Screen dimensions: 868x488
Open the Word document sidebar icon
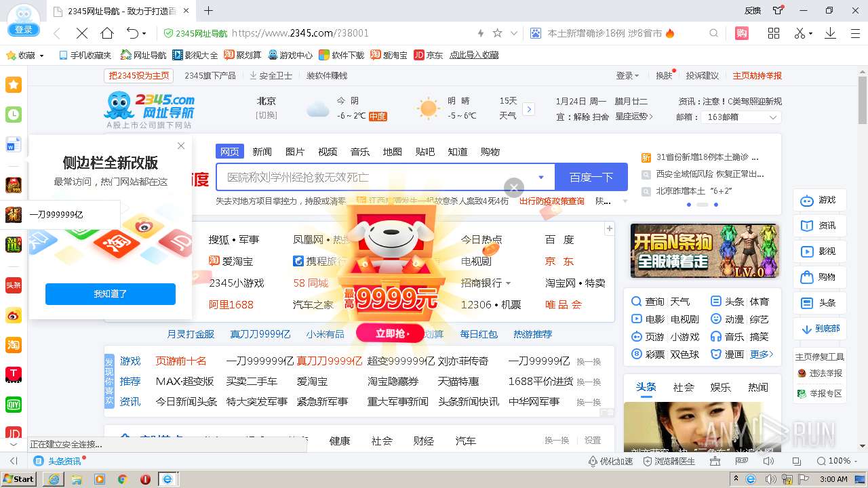point(14,144)
